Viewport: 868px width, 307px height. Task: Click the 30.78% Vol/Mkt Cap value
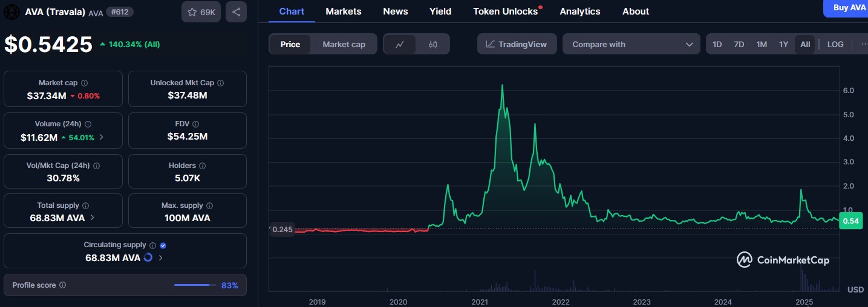[64, 178]
